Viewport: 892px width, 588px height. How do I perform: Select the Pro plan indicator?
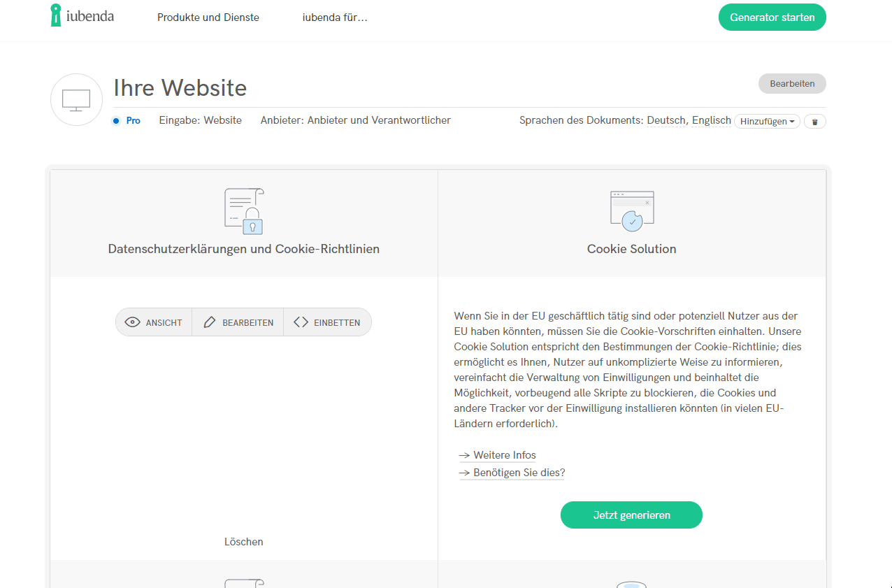click(x=126, y=120)
